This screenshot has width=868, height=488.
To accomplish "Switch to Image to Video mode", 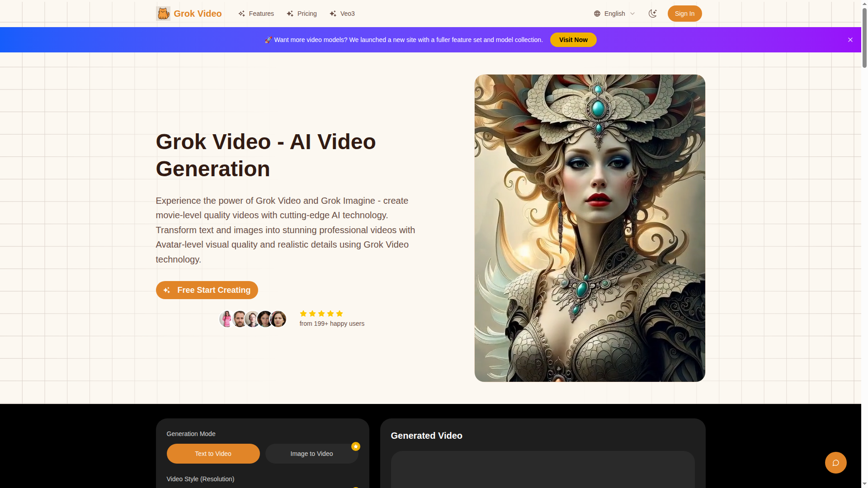I will click(x=311, y=453).
